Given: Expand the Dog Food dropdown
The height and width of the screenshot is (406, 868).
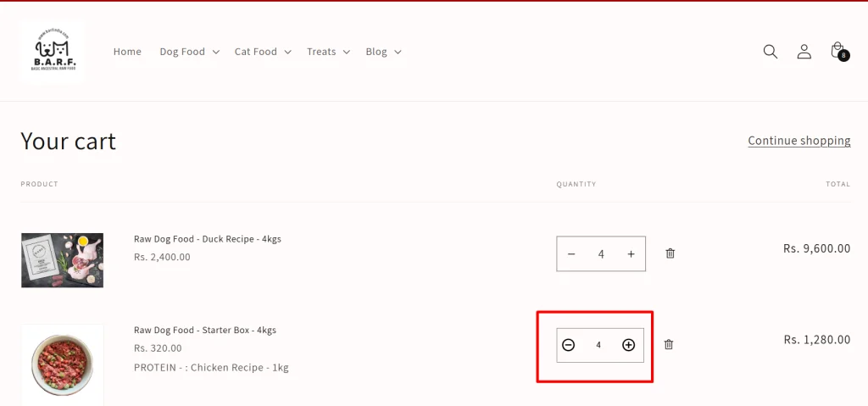Looking at the screenshot, I should (189, 52).
